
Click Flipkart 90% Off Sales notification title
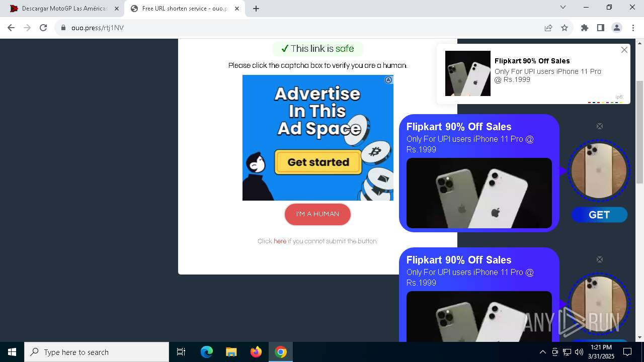pos(532,61)
